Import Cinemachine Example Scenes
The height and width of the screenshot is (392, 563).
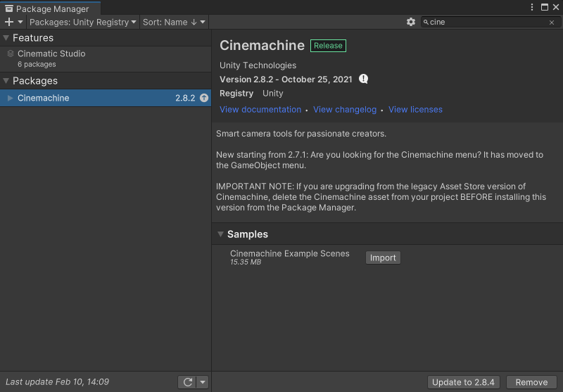[x=383, y=258]
